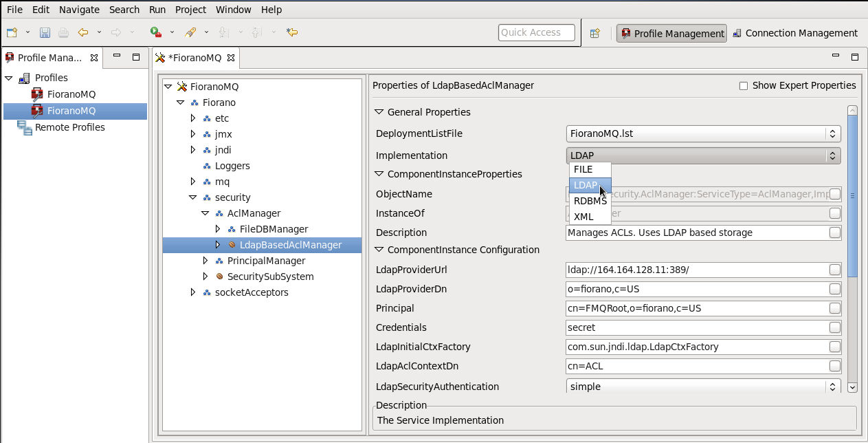
Task: Click the SecuritySubSystem node icon
Action: click(x=219, y=277)
